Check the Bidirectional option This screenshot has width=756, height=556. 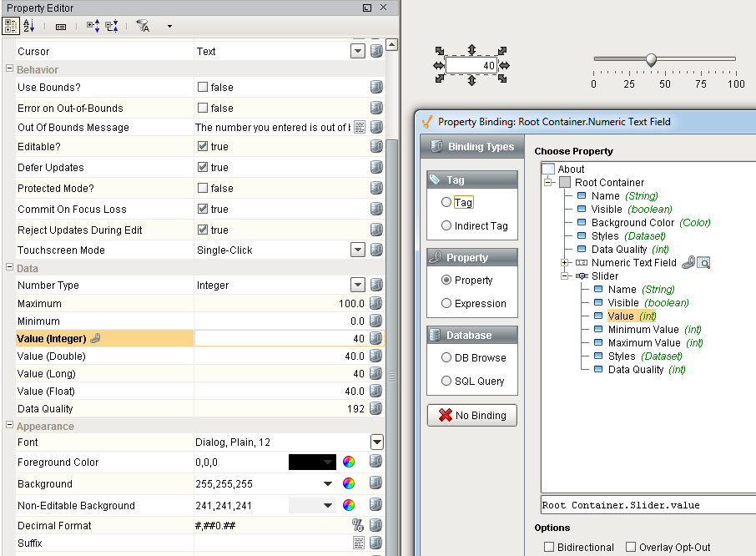coord(549,548)
